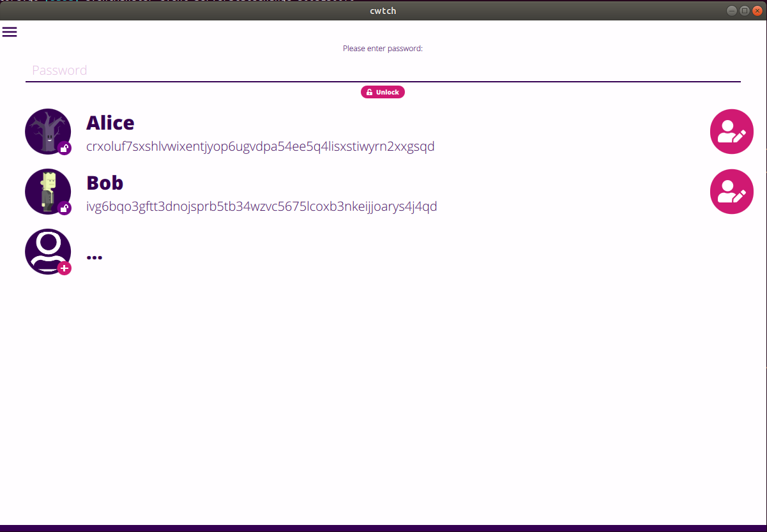Viewport: 767px width, 532px height.
Task: Click the cwtch window title bar
Action: pos(383,11)
